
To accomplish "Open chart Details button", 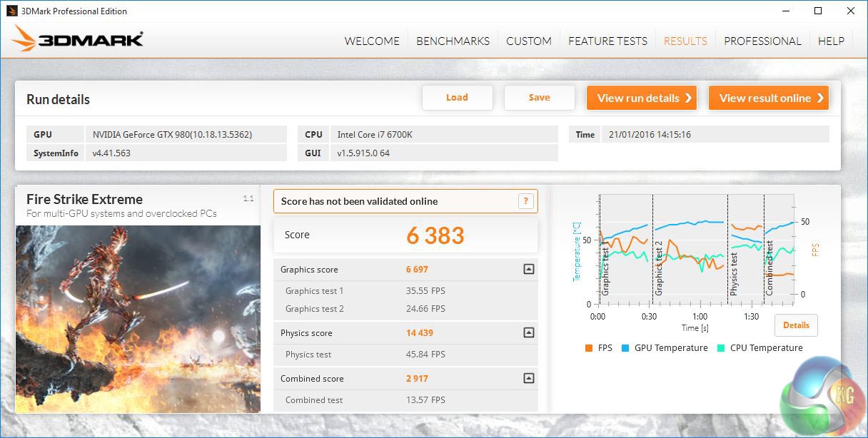I will tap(796, 325).
